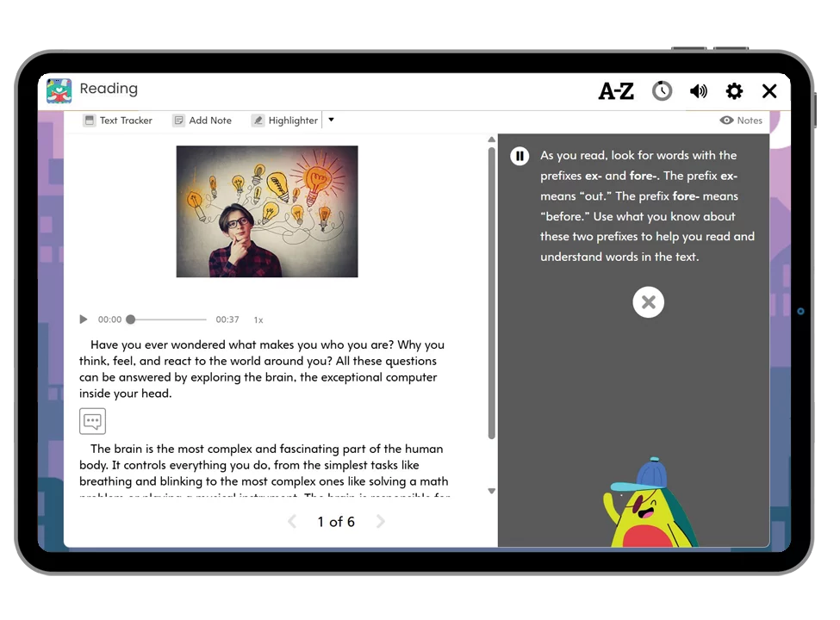This screenshot has height=620, width=840.
Task: Click the brain illustration photo
Action: [x=267, y=211]
